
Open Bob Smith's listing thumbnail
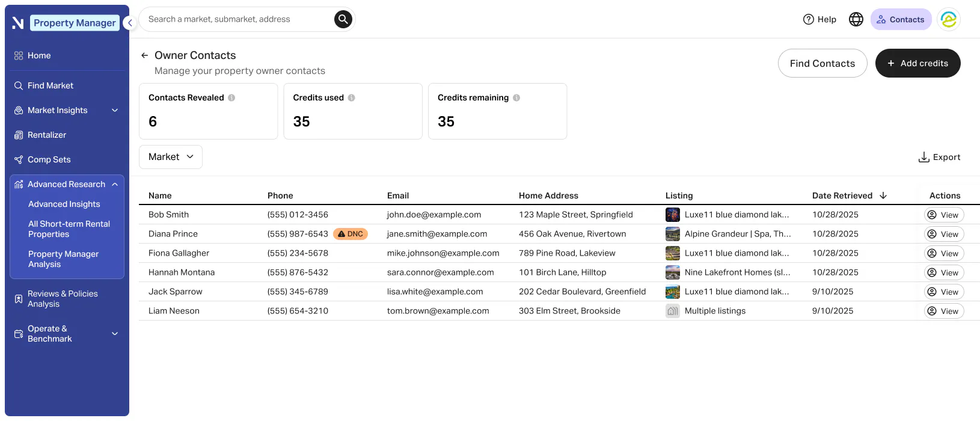[673, 215]
